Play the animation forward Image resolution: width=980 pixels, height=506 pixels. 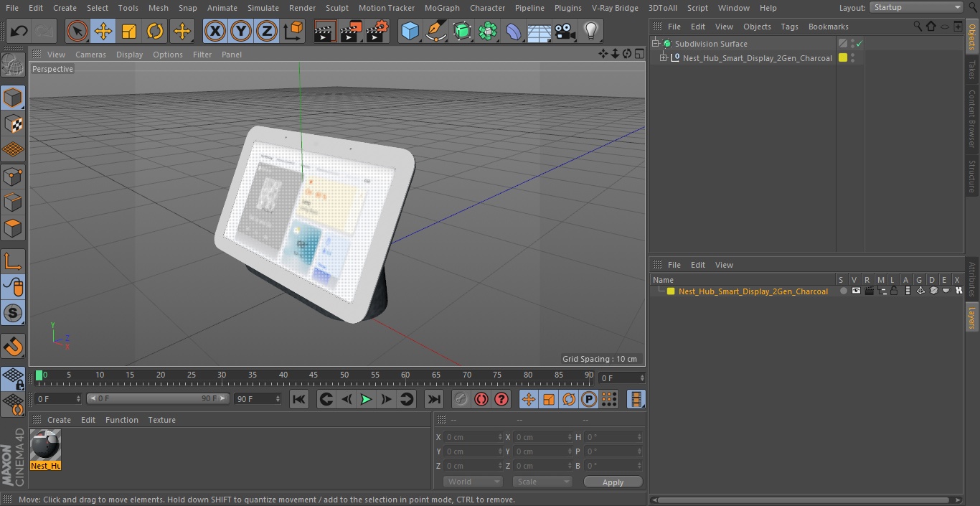click(x=366, y=399)
